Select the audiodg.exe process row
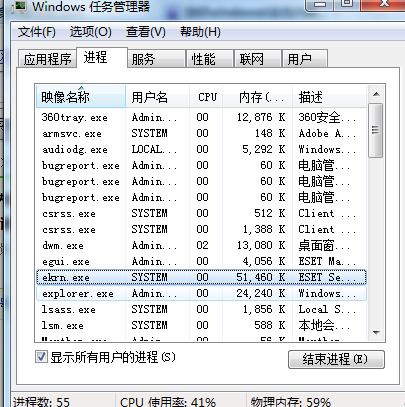The width and height of the screenshot is (405, 407). (201, 149)
